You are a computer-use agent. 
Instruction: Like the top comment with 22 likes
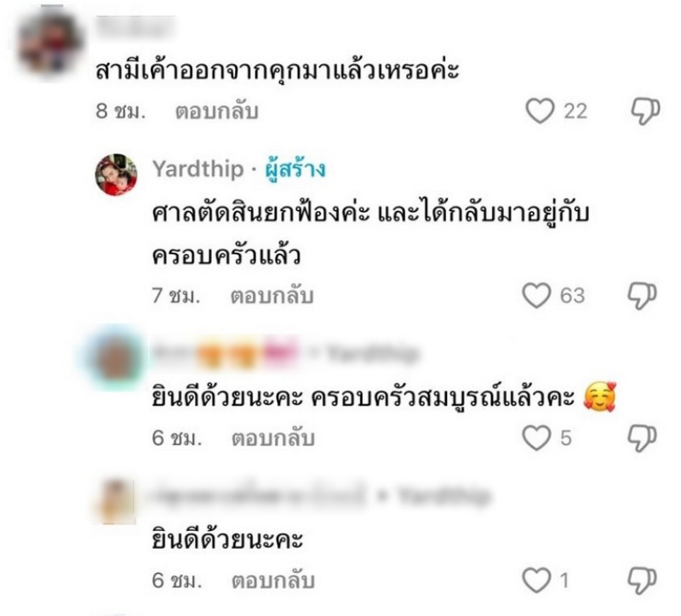click(540, 111)
